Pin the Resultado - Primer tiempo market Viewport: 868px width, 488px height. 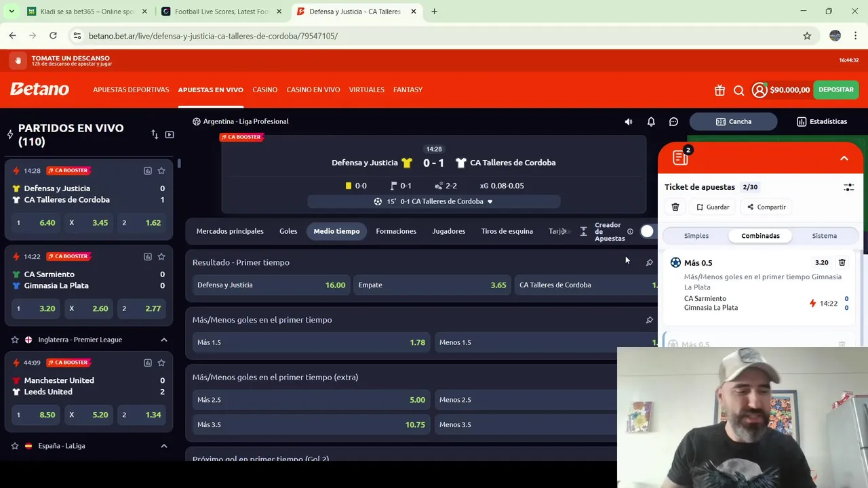click(x=649, y=263)
